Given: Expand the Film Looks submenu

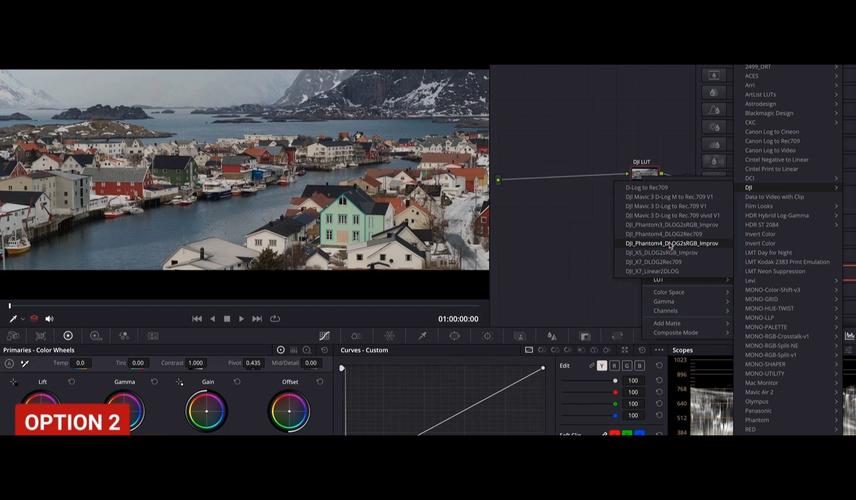Looking at the screenshot, I should [x=791, y=206].
